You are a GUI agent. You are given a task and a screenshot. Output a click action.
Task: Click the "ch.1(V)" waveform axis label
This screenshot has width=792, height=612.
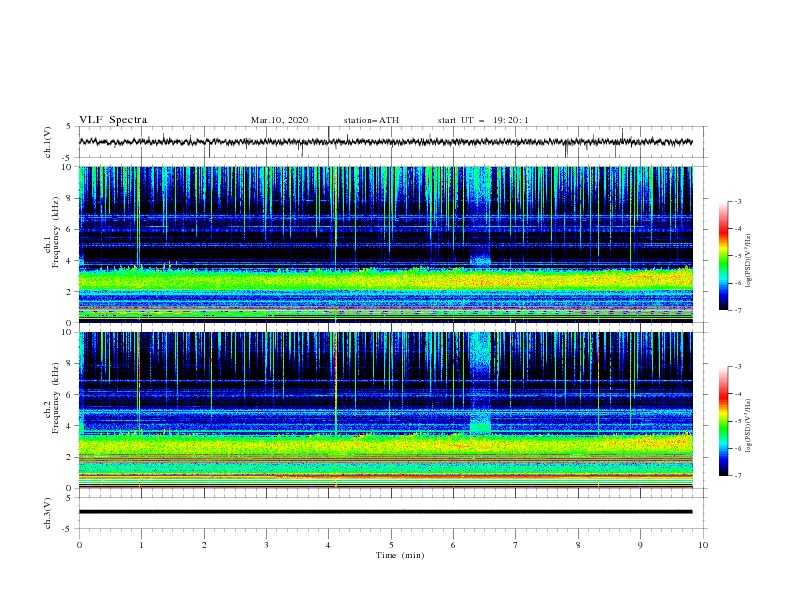[48, 142]
